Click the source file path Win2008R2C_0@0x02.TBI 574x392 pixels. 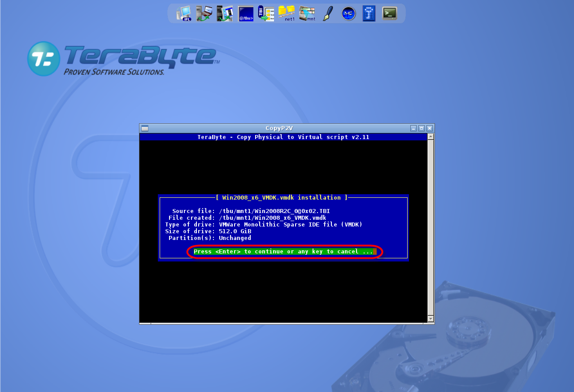[274, 211]
